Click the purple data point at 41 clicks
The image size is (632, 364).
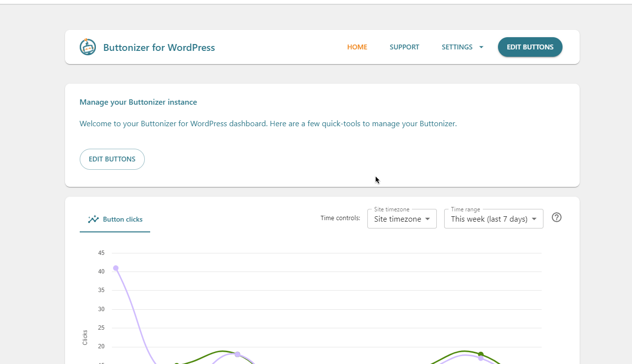pyautogui.click(x=116, y=268)
